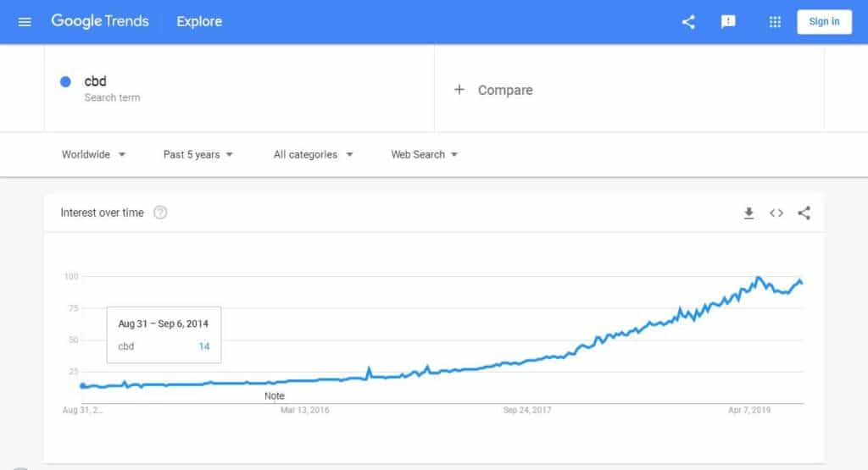Download the interest over time CSV

pyautogui.click(x=748, y=213)
